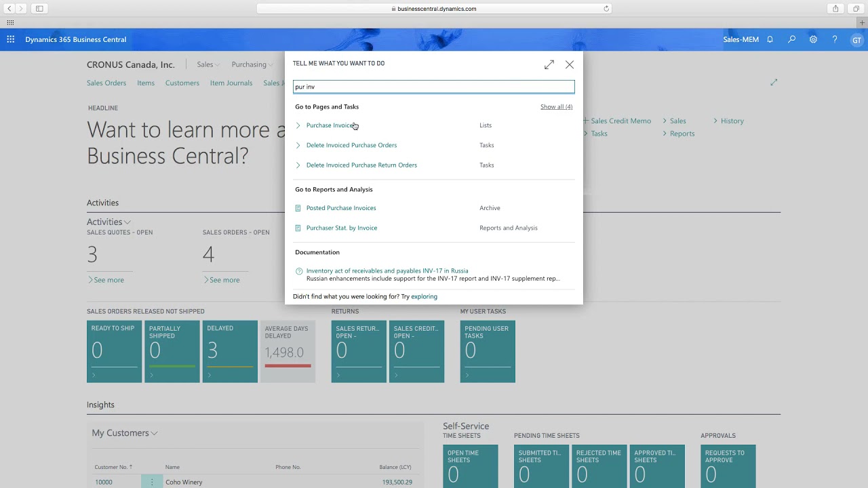The width and height of the screenshot is (868, 488).
Task: Expand the Reports action group
Action: click(678, 134)
